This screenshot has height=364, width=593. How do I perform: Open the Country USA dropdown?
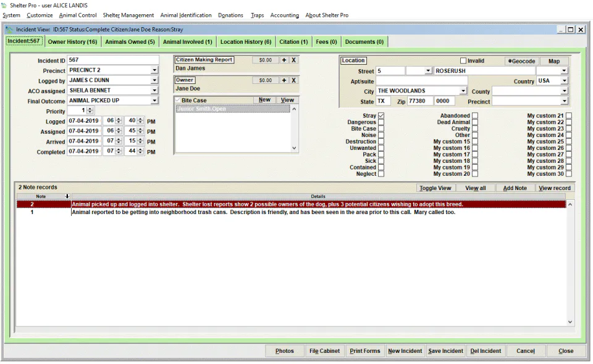pos(564,81)
